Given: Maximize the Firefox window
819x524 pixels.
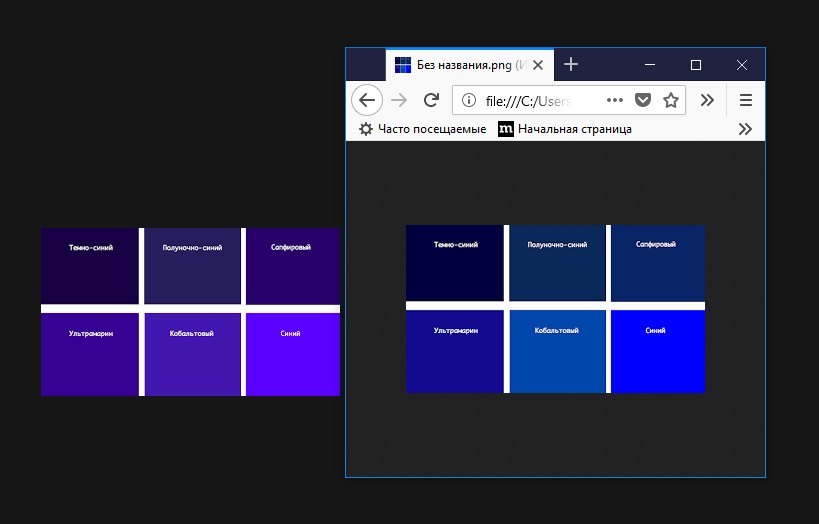Looking at the screenshot, I should pos(696,65).
